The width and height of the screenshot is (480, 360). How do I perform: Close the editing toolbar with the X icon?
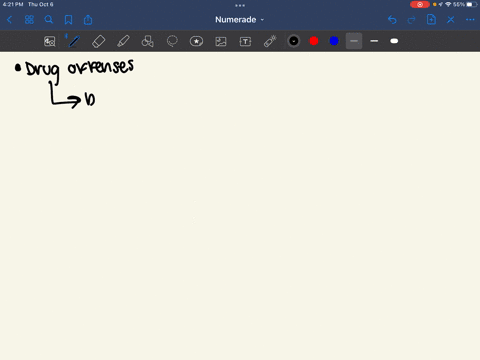click(x=451, y=20)
